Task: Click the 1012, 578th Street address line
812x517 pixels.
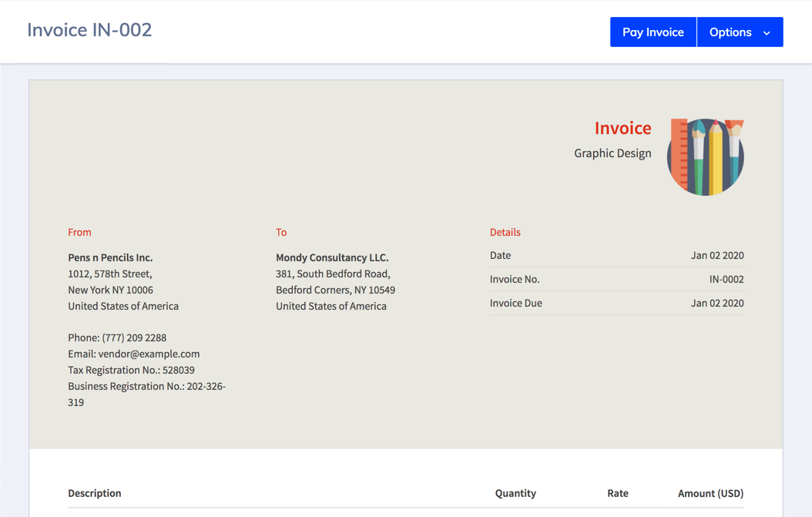Action: point(110,274)
